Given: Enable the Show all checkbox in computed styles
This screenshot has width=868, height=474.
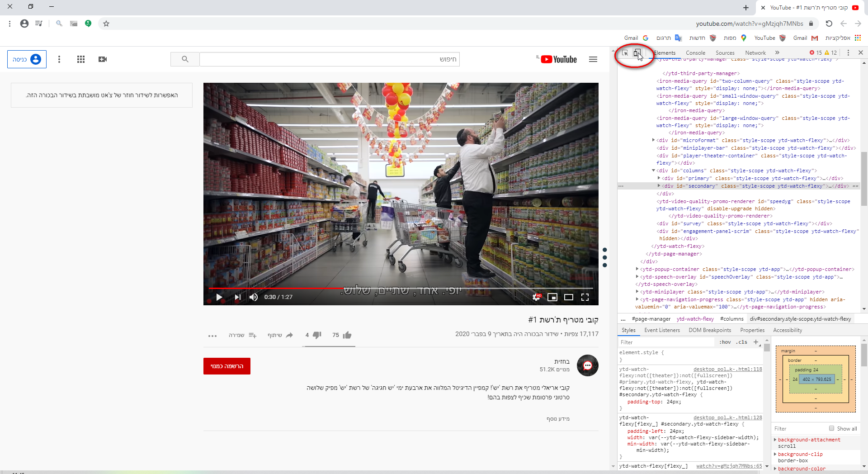Looking at the screenshot, I should 831,428.
